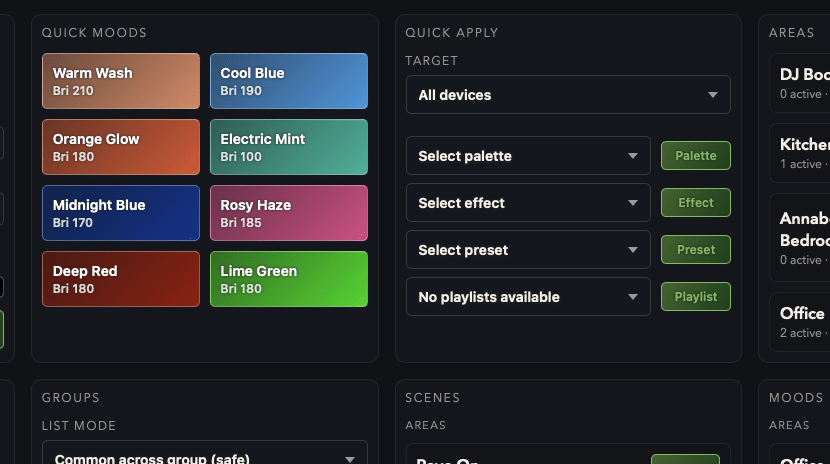Open the Select effect dropdown
The height and width of the screenshot is (464, 830).
pyautogui.click(x=528, y=203)
